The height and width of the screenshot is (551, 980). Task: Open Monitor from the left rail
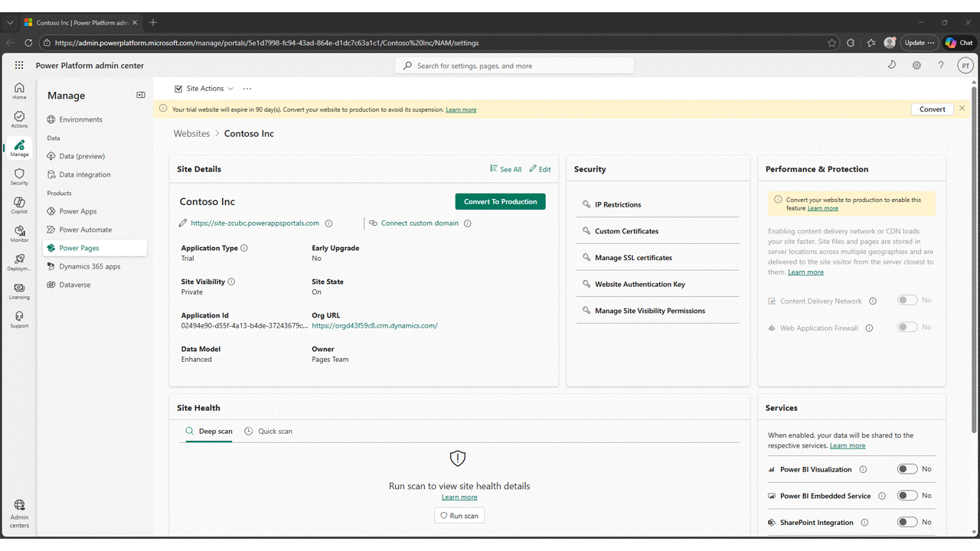[x=19, y=233]
